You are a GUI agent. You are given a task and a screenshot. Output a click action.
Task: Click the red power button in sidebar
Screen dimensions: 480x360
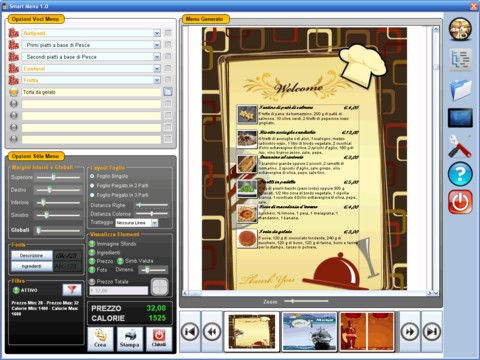coord(460,202)
